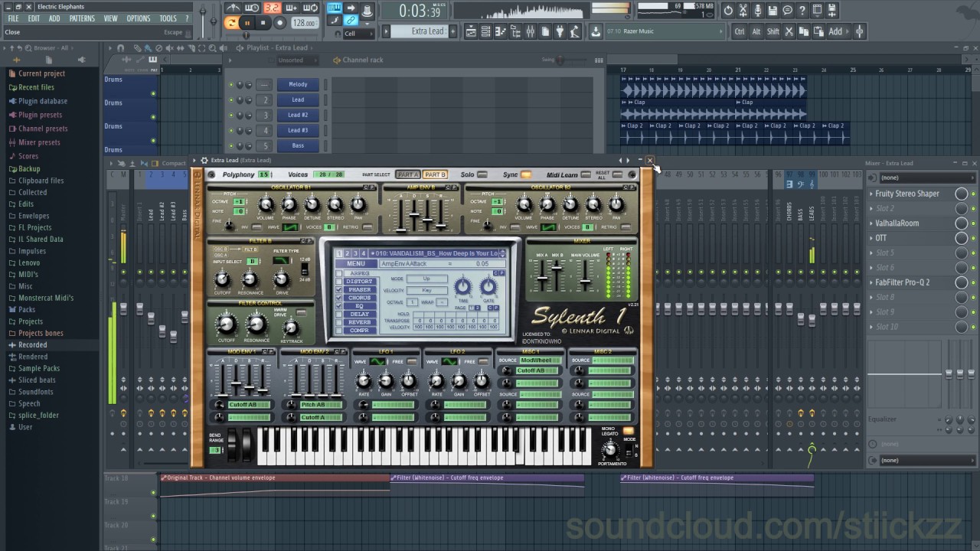Adjust the Amp Env B Attack slider
Viewport: 980px width, 551px height.
(x=401, y=230)
